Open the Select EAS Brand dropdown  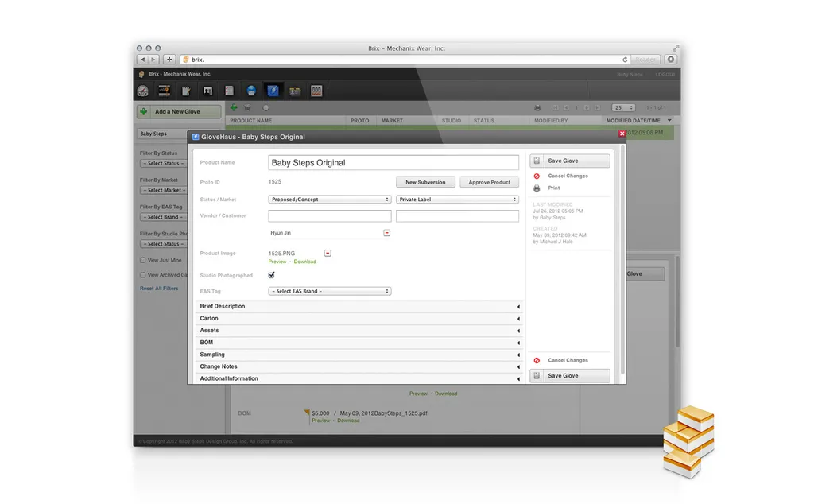click(330, 291)
